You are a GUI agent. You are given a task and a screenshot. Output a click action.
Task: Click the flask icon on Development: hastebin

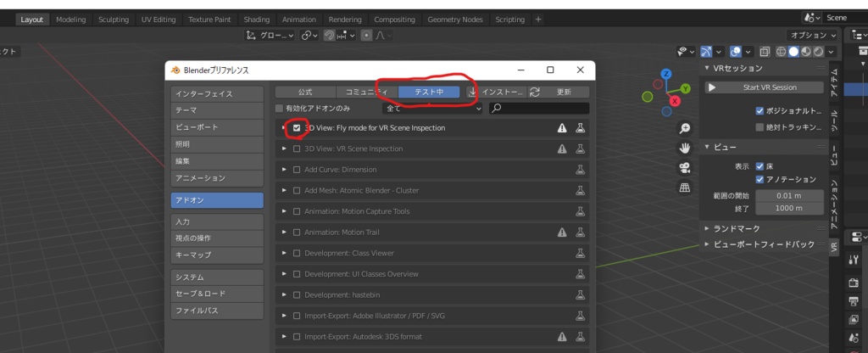[x=580, y=294]
